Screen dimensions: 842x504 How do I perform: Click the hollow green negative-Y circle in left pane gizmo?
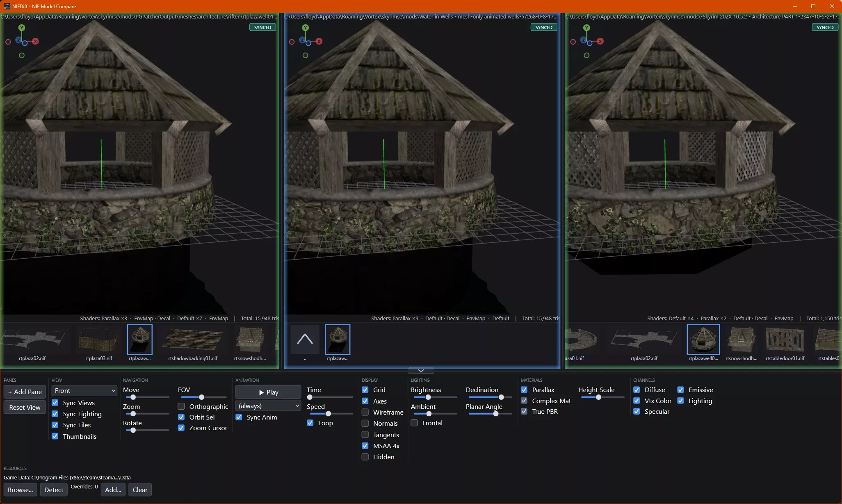[22, 55]
